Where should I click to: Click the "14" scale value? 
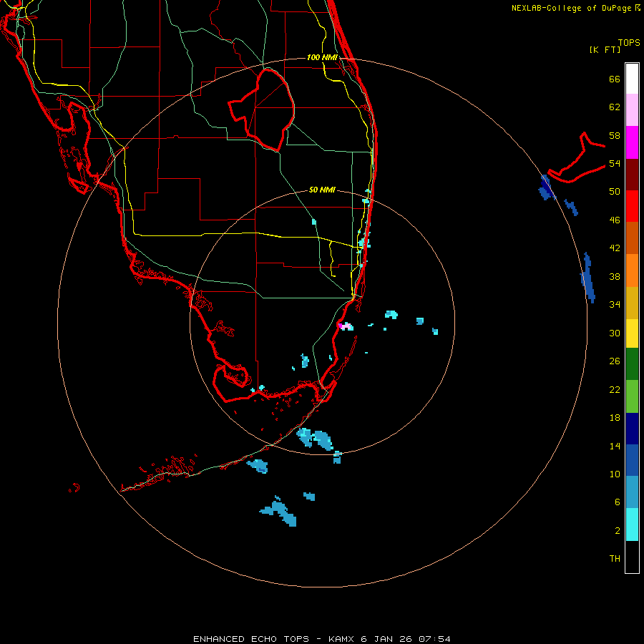pyautogui.click(x=615, y=446)
